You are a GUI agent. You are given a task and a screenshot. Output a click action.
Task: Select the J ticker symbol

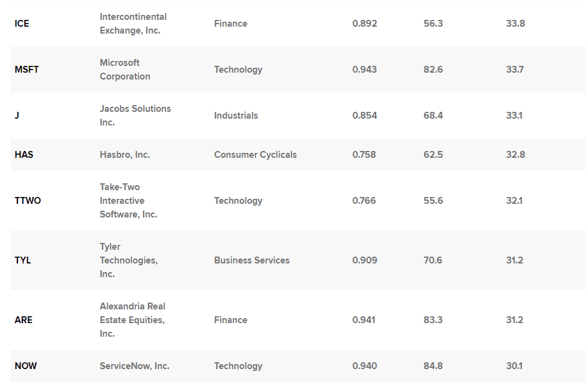(x=17, y=116)
